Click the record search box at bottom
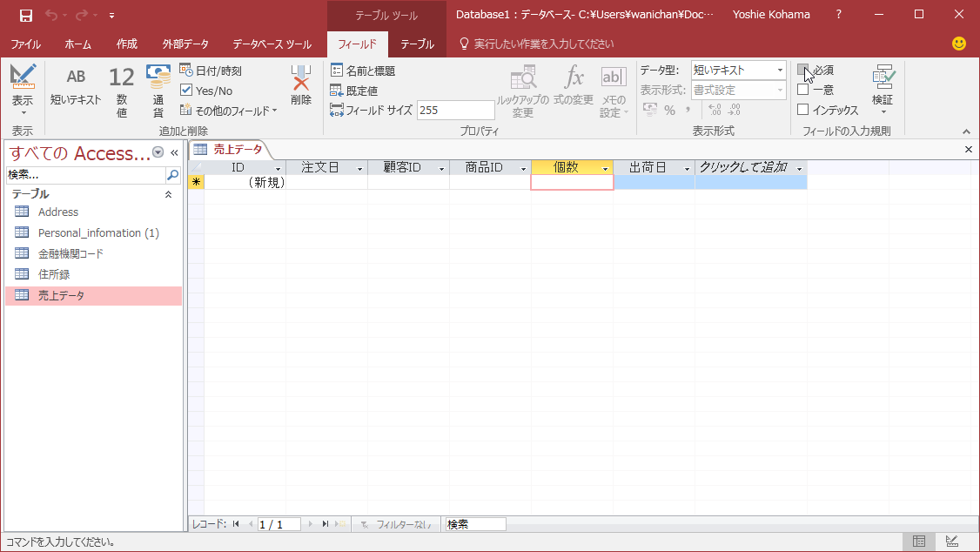 [475, 524]
